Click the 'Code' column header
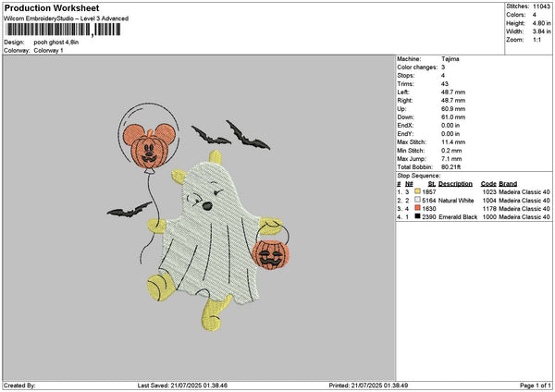Image resolution: width=555 pixels, height=392 pixels. [x=488, y=184]
